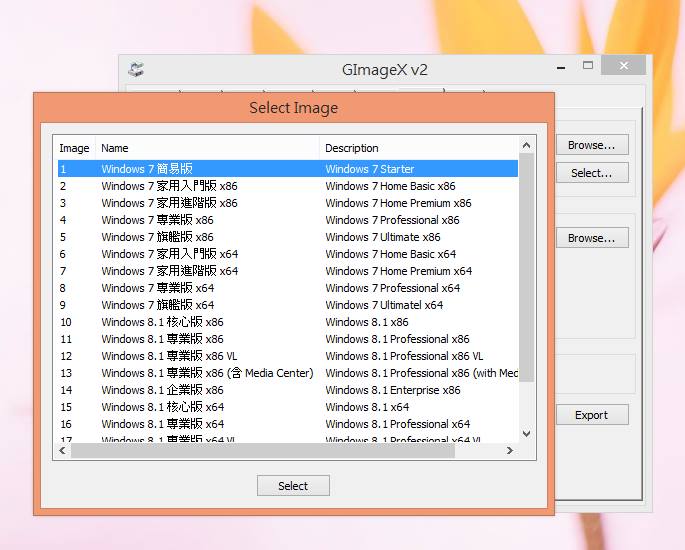This screenshot has width=685, height=550.
Task: Select image 12 Windows 8.1 專業版 x86 VL
Action: pos(288,356)
